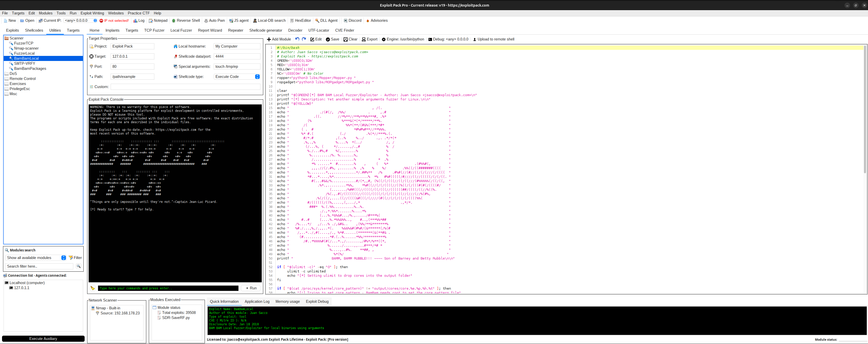
Task: Switch to the Shellcodes tab
Action: pos(34,30)
